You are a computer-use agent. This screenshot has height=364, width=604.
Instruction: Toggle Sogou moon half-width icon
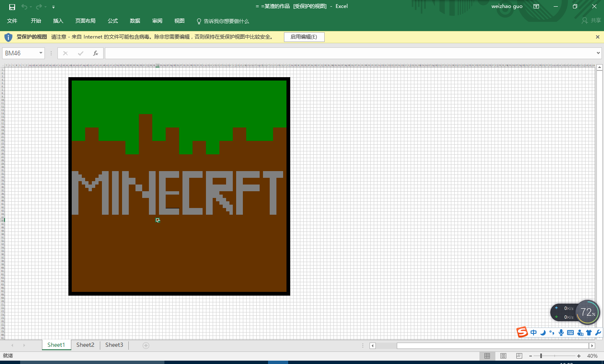point(543,333)
